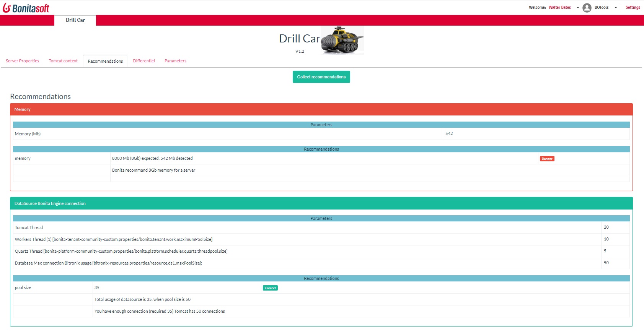Click the Danger badge in memory row
The image size is (644, 333).
pyautogui.click(x=547, y=159)
